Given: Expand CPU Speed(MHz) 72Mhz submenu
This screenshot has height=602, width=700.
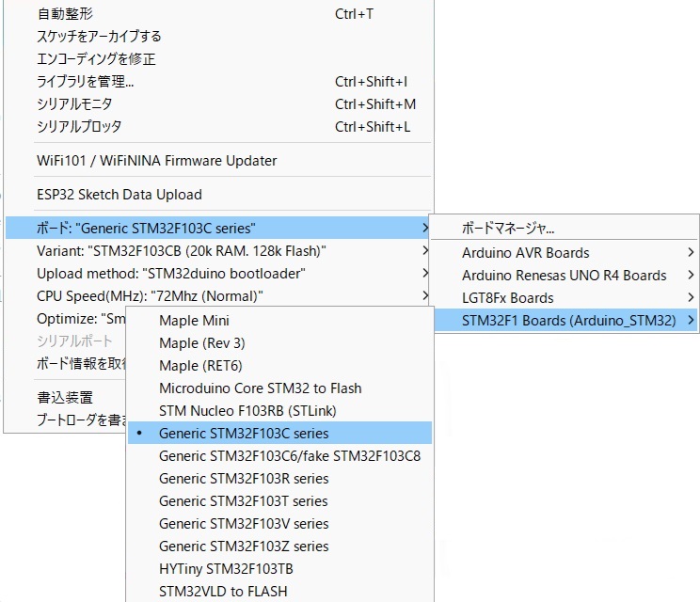Looking at the screenshot, I should click(x=218, y=296).
